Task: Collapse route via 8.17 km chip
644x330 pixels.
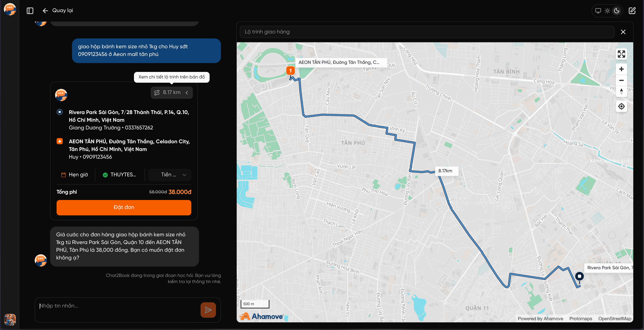Action: tap(171, 93)
